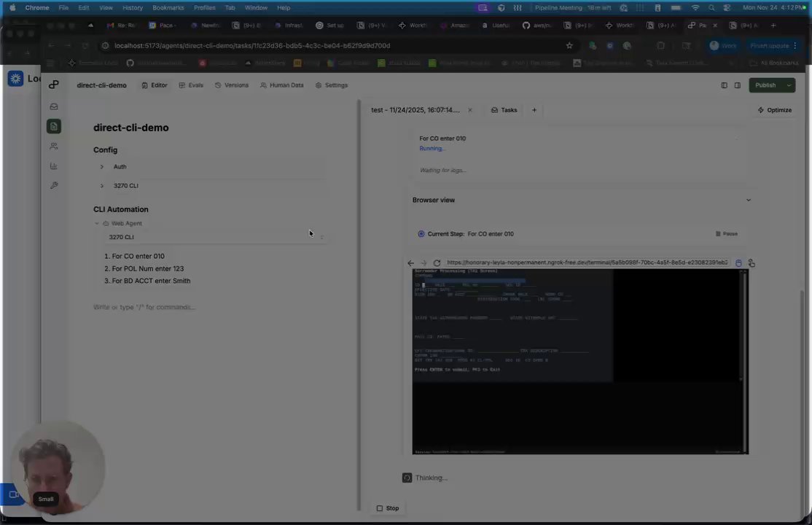
Task: Open the inbox icon in left sidebar
Action: 54,106
